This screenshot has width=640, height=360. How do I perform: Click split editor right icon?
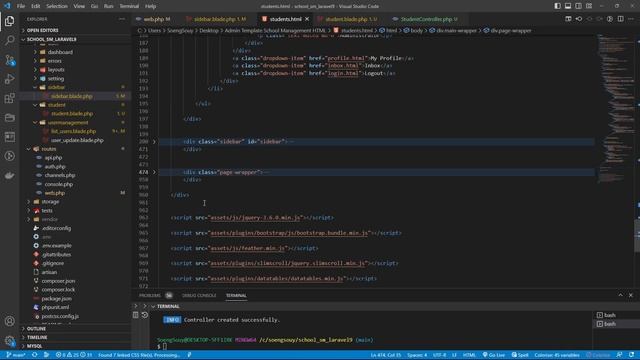coord(620,19)
